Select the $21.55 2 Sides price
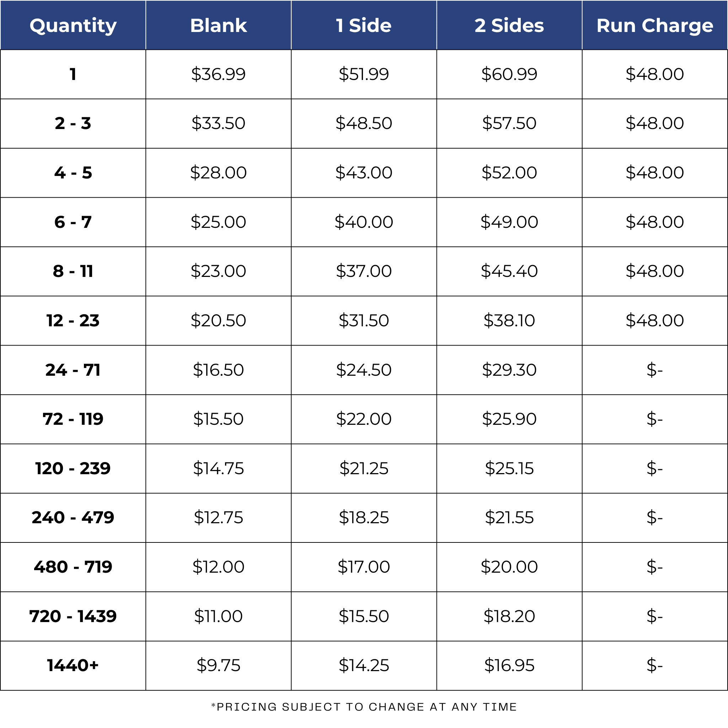The image size is (728, 728). (x=509, y=517)
